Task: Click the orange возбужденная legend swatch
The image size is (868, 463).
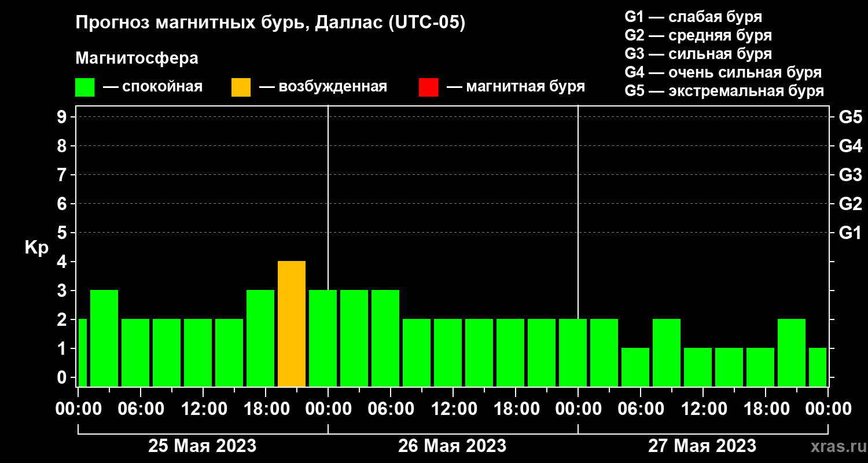Action: 241,87
